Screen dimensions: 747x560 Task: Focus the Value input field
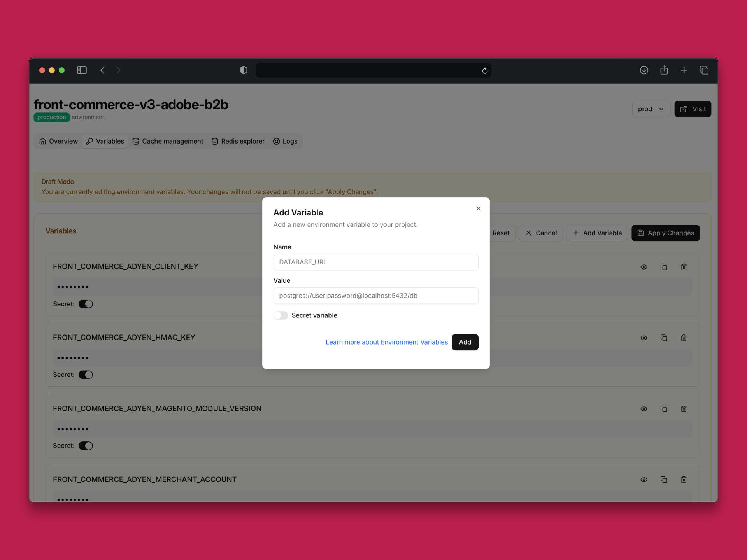click(x=376, y=296)
